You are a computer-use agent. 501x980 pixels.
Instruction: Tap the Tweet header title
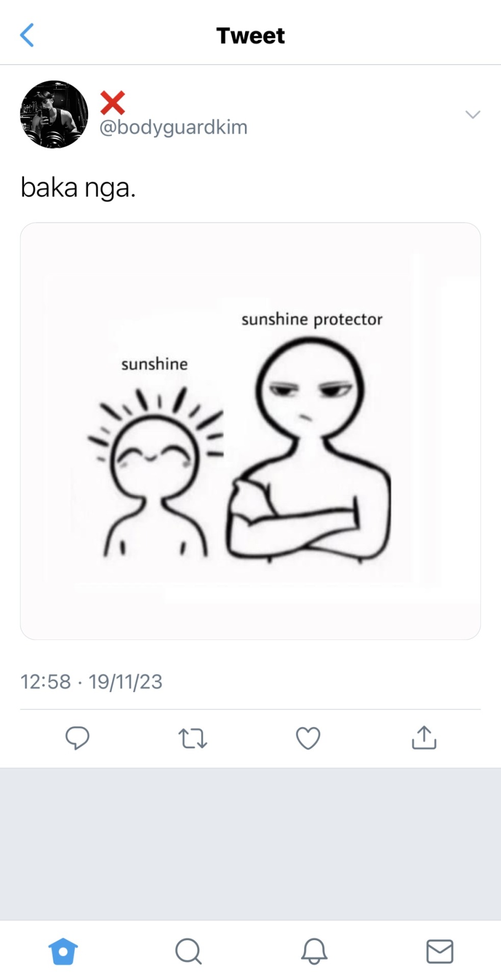(x=251, y=36)
